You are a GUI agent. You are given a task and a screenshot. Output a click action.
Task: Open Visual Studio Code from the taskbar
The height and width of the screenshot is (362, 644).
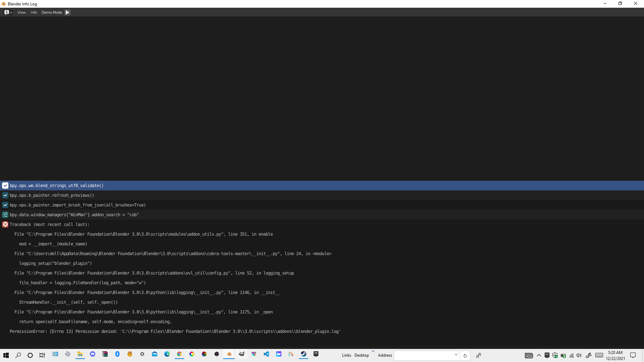click(x=266, y=354)
